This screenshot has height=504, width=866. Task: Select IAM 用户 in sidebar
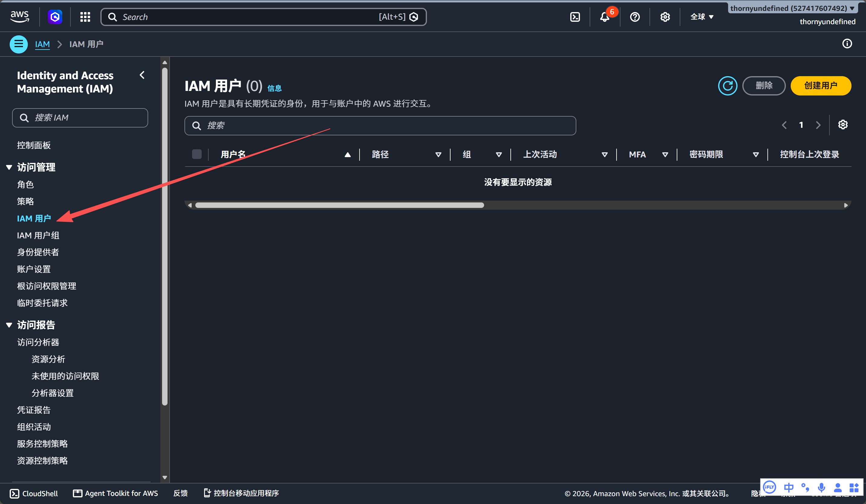coord(34,218)
